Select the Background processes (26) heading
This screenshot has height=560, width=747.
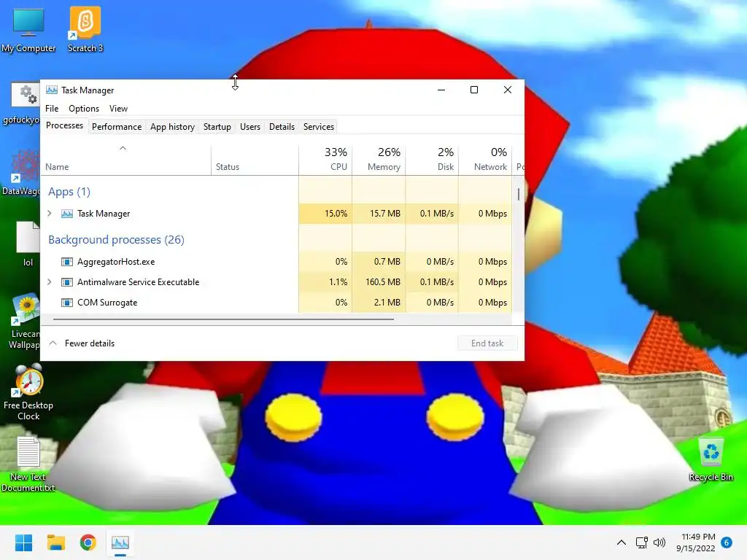[x=116, y=239]
